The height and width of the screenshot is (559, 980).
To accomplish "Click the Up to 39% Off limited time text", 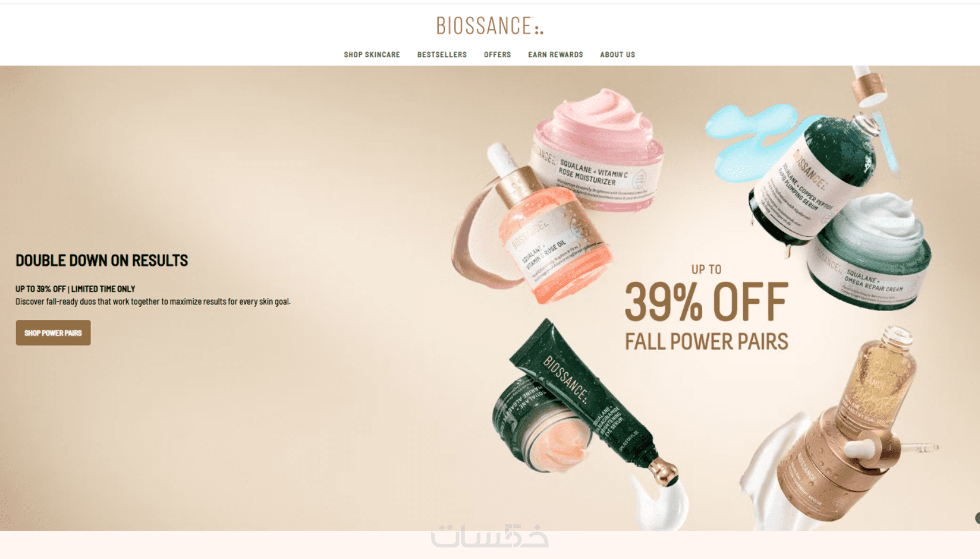I will [75, 289].
